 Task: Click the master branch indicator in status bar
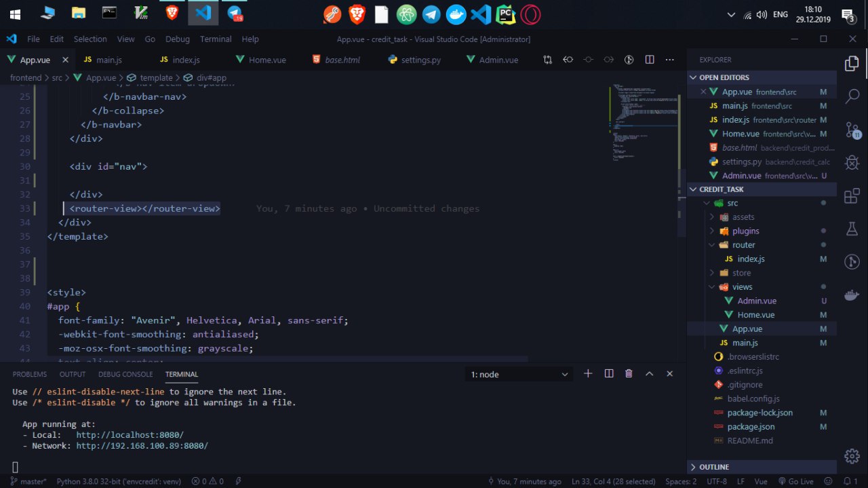[28, 481]
